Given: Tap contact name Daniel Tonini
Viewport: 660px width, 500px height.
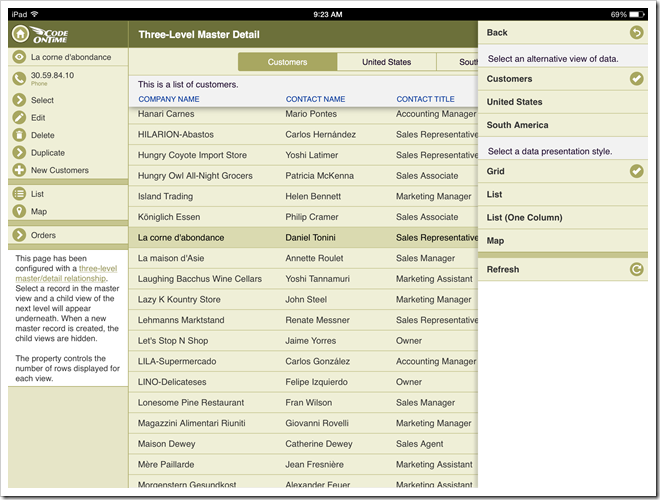Looking at the screenshot, I should click(x=310, y=237).
